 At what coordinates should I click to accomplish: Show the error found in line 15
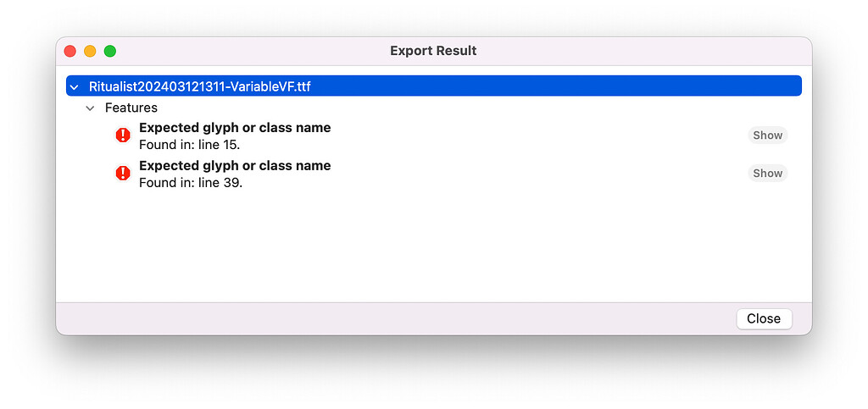point(767,135)
